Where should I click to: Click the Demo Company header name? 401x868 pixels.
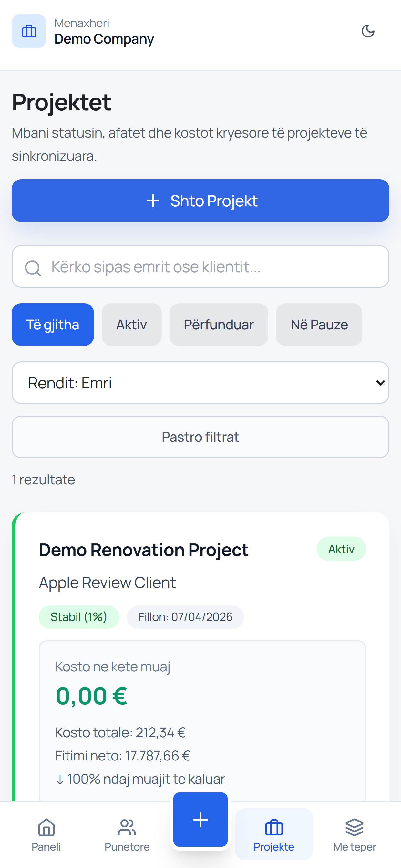pos(104,39)
